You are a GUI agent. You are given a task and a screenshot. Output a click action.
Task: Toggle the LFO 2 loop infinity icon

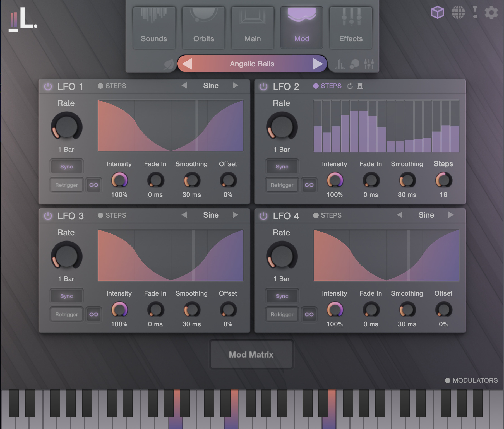[x=309, y=185]
